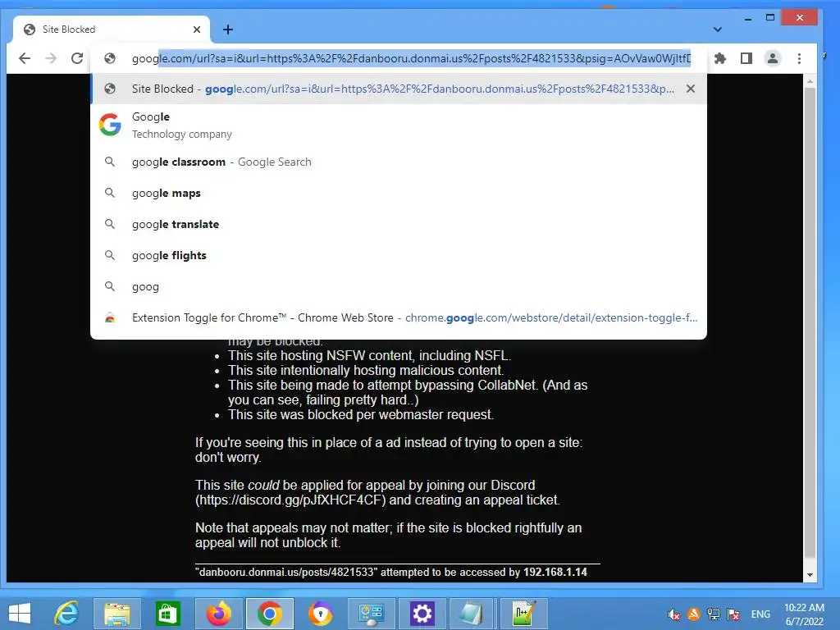This screenshot has width=840, height=630.
Task: Click the forward navigation arrow
Action: [51, 58]
